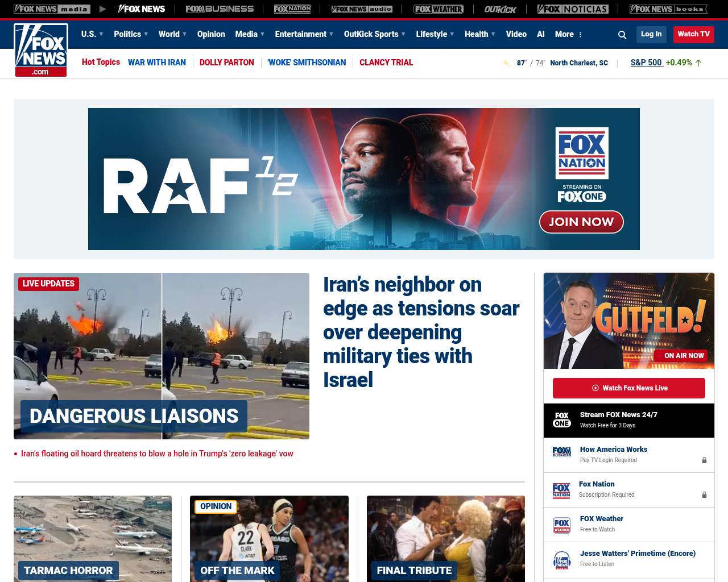Screen dimensions: 728x582
Task: Open the More navigation menu
Action: point(564,34)
